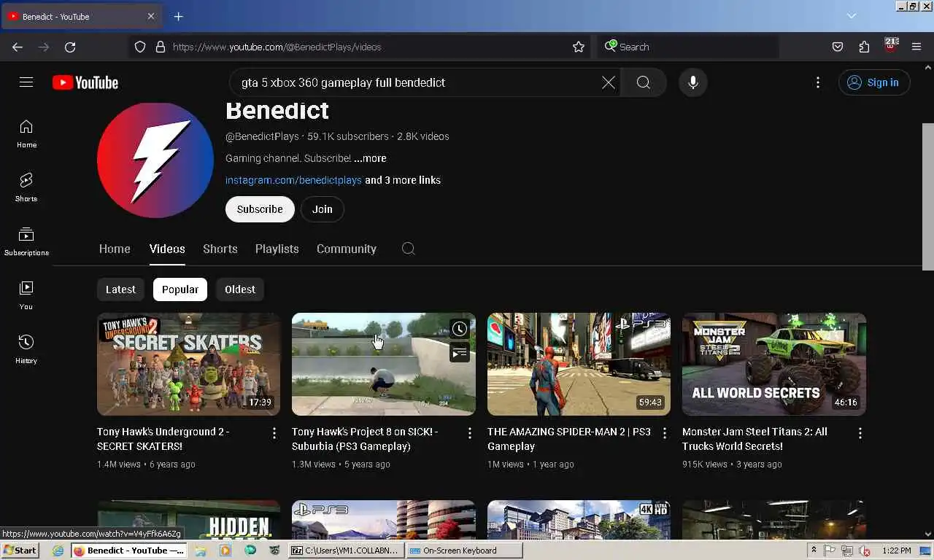
Task: Switch to the Community tab
Action: pyautogui.click(x=347, y=249)
